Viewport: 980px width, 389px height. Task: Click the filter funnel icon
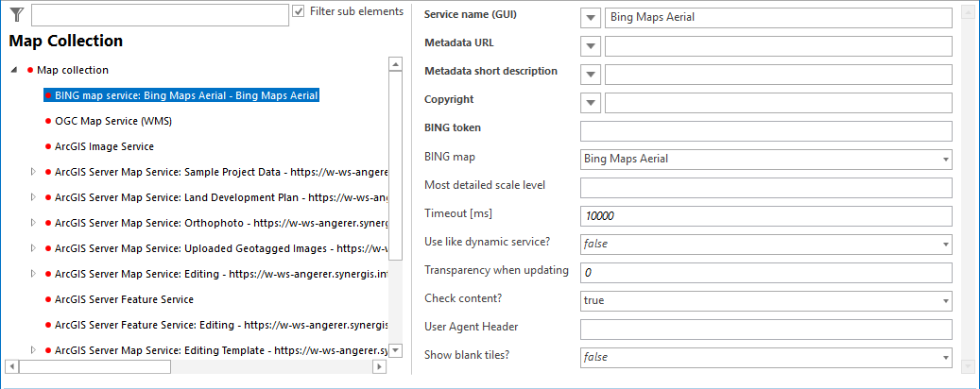pos(16,15)
